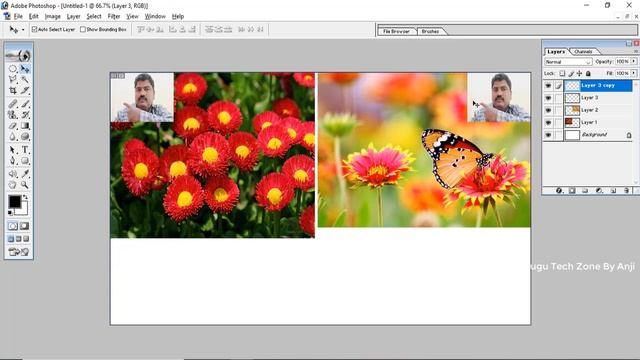Viewport: 640px width, 360px height.
Task: Open the Layer menu
Action: pyautogui.click(x=73, y=16)
